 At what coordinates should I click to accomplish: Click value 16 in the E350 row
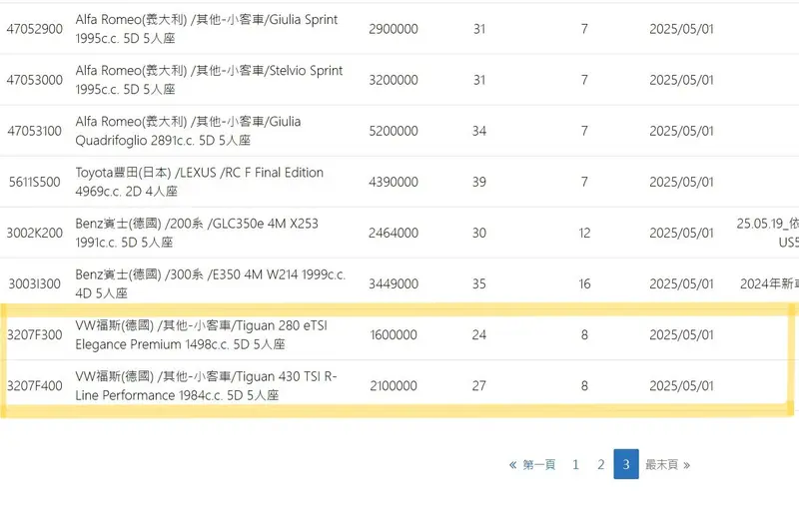pyautogui.click(x=584, y=283)
